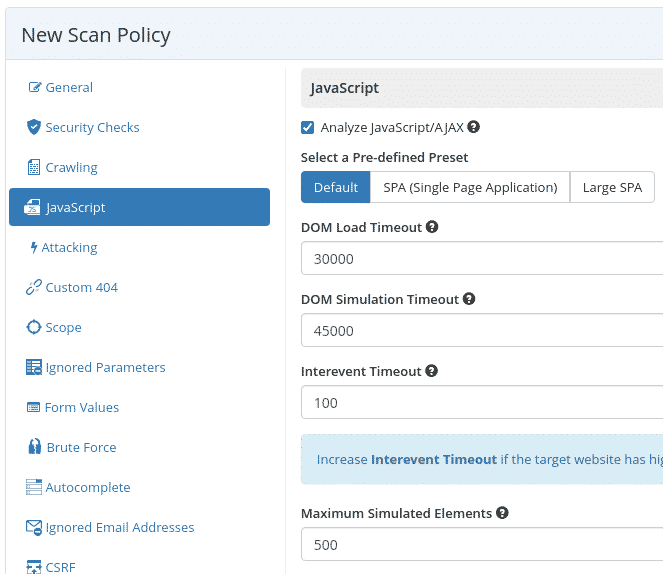The height and width of the screenshot is (574, 663).
Task: Uncheck the Analyze JavaScript/AJAX checkbox
Action: [x=308, y=128]
